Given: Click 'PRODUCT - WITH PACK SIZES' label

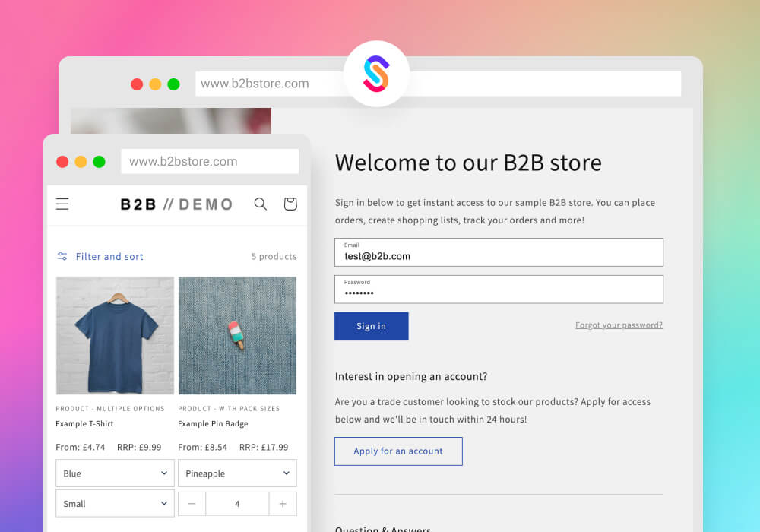Looking at the screenshot, I should tap(229, 408).
